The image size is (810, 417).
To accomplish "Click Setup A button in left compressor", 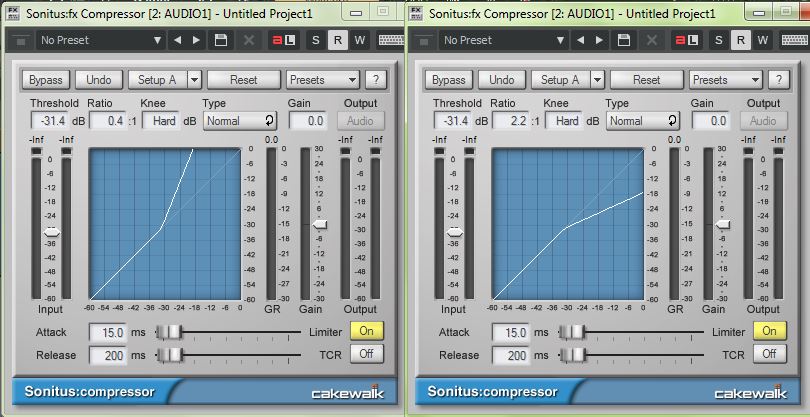I will coord(157,80).
